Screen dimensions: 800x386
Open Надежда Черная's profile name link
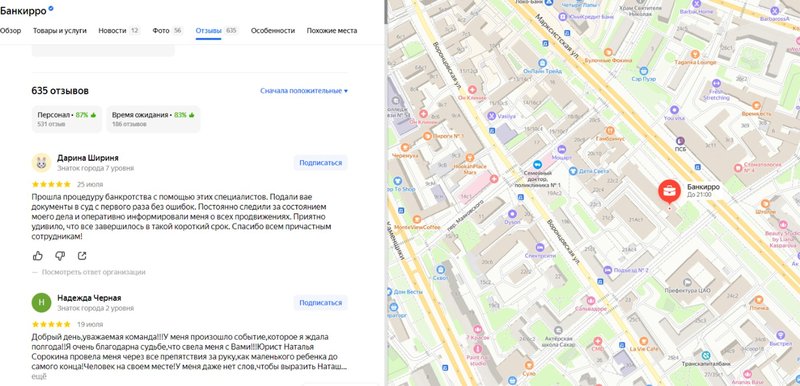(x=89, y=298)
